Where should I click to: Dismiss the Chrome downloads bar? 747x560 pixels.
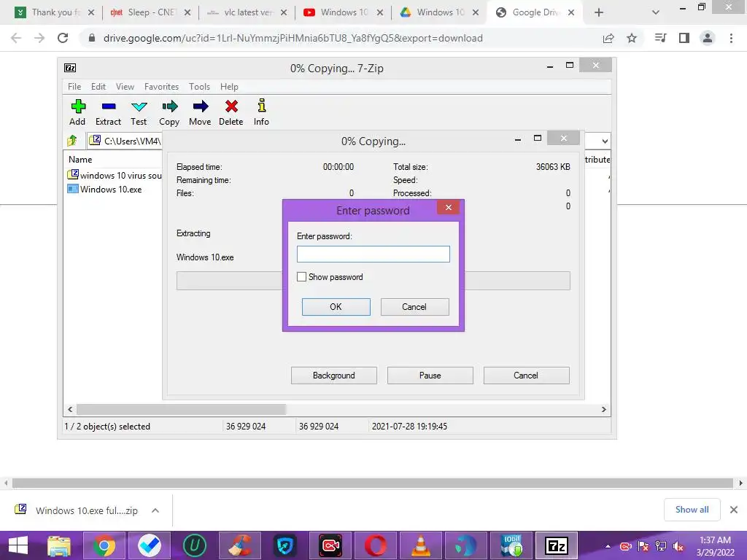click(x=734, y=510)
